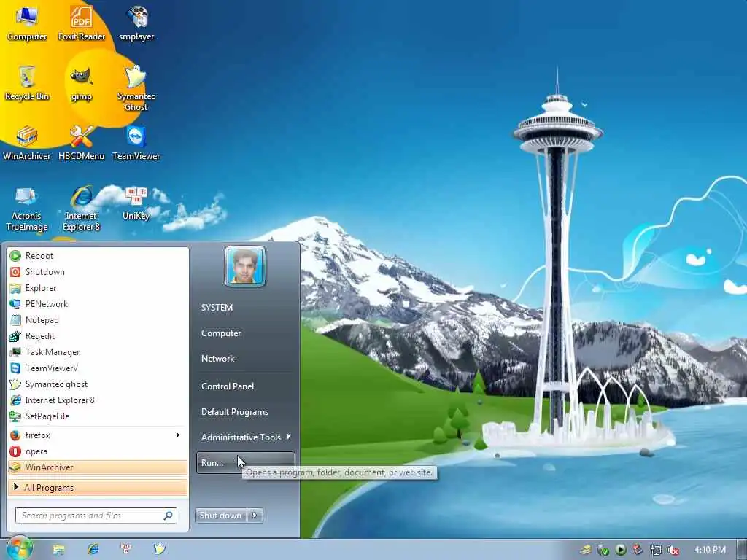This screenshot has width=747, height=560.
Task: Launch opera from the Start menu
Action: [98, 451]
